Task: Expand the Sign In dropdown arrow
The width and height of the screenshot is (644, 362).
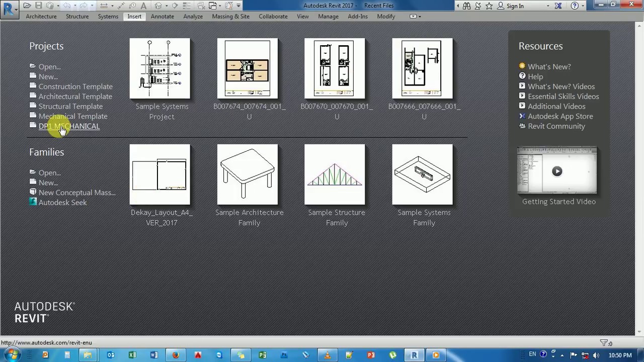Action: 548,6
